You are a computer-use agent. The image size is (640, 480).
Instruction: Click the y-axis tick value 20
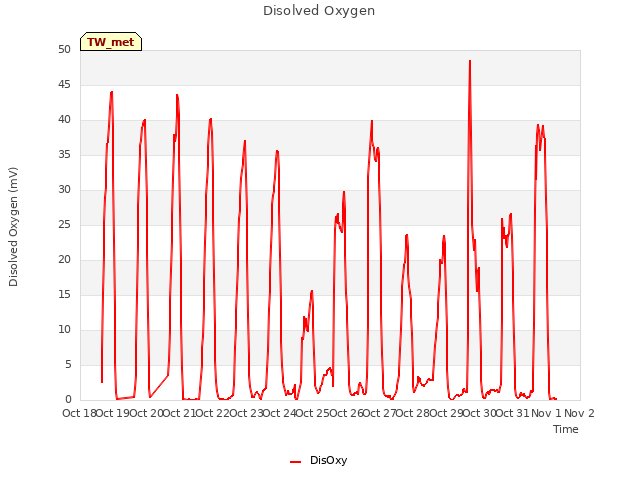coord(64,260)
